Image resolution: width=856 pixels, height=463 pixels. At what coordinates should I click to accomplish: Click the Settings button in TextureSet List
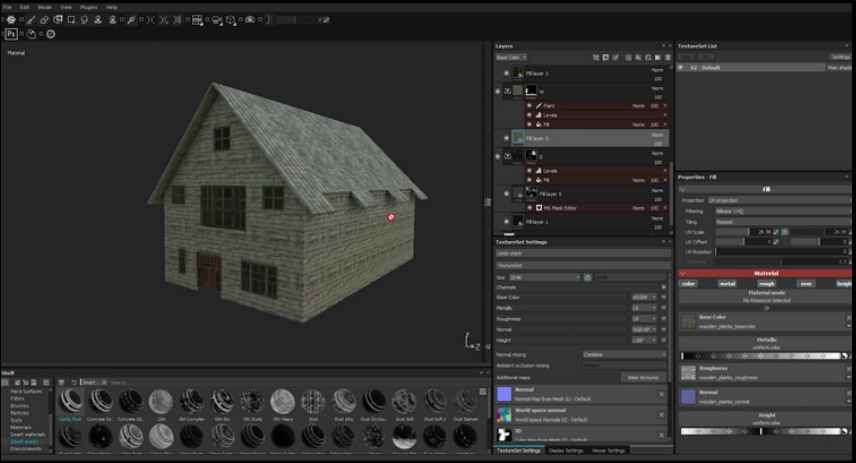840,57
